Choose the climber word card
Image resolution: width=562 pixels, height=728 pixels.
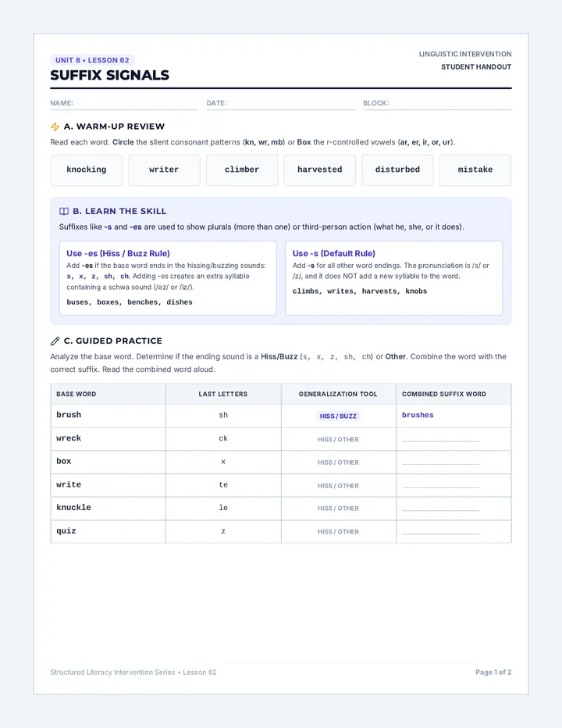pyautogui.click(x=242, y=170)
